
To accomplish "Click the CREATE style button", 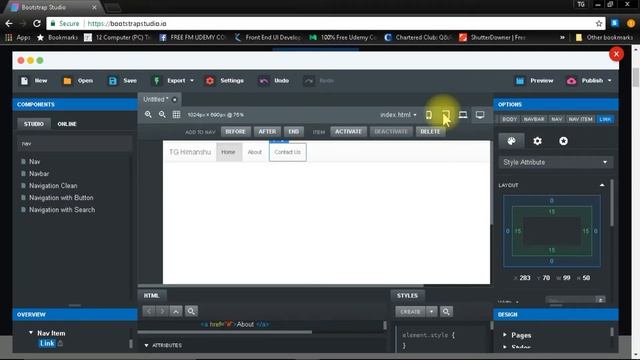I will tap(410, 312).
